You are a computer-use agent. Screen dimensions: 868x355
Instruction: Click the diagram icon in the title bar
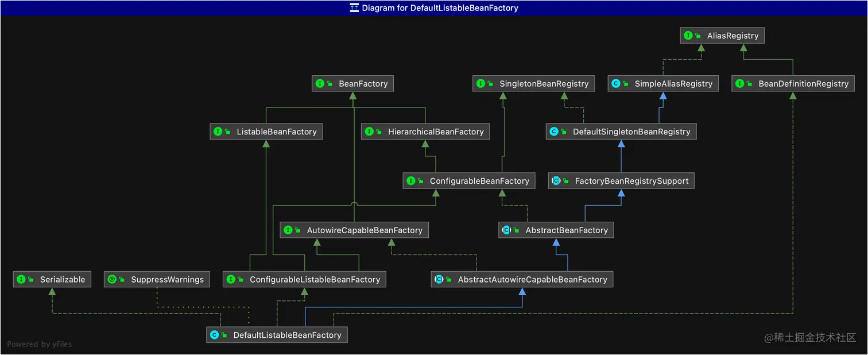[354, 8]
